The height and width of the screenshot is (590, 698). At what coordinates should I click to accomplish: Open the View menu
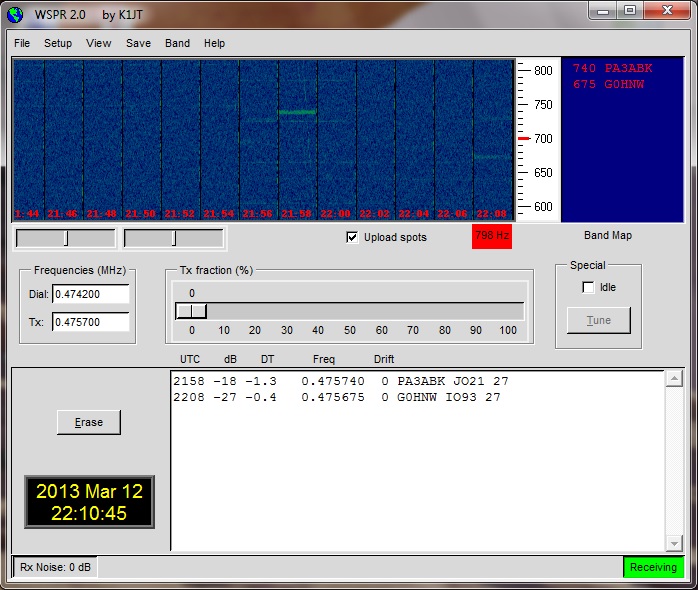click(99, 43)
